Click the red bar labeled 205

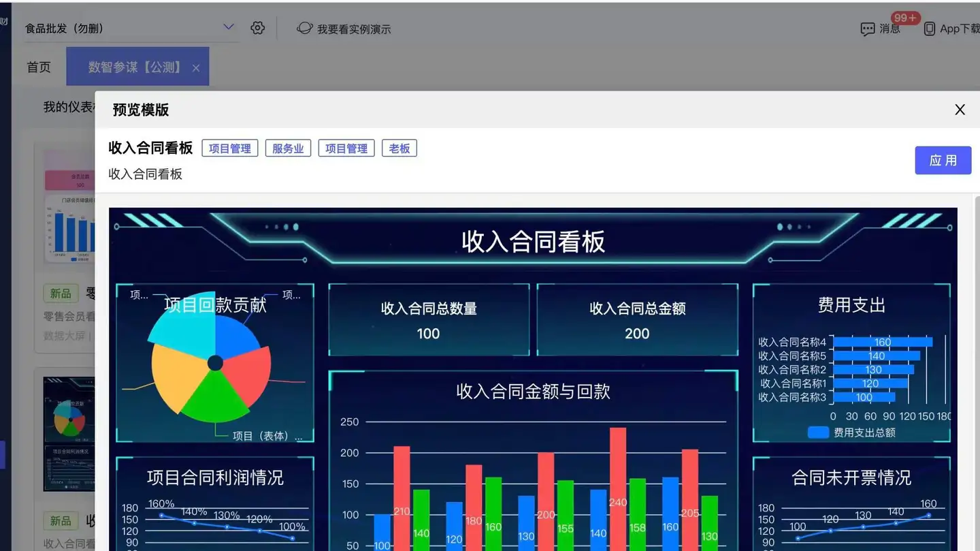pyautogui.click(x=690, y=500)
